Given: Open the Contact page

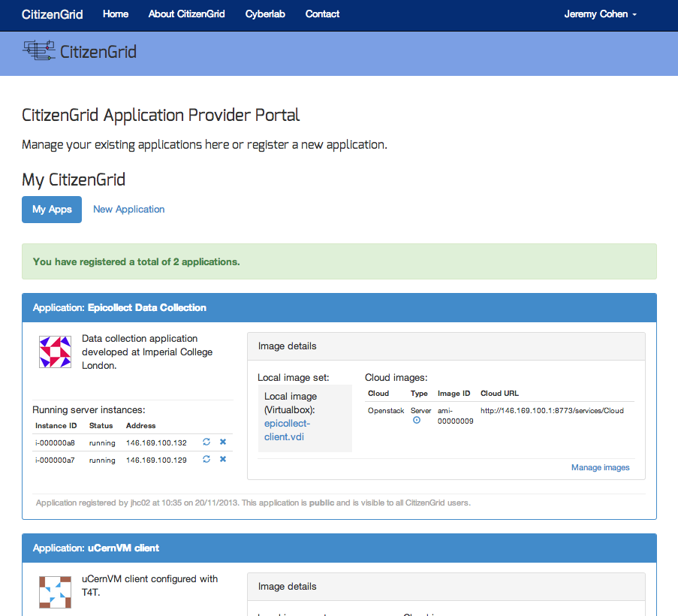Looking at the screenshot, I should (x=323, y=14).
